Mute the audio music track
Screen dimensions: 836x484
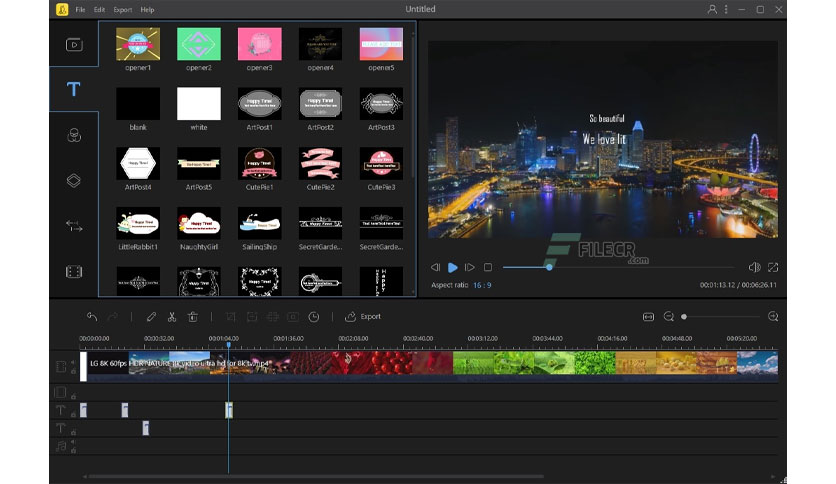pos(74,442)
